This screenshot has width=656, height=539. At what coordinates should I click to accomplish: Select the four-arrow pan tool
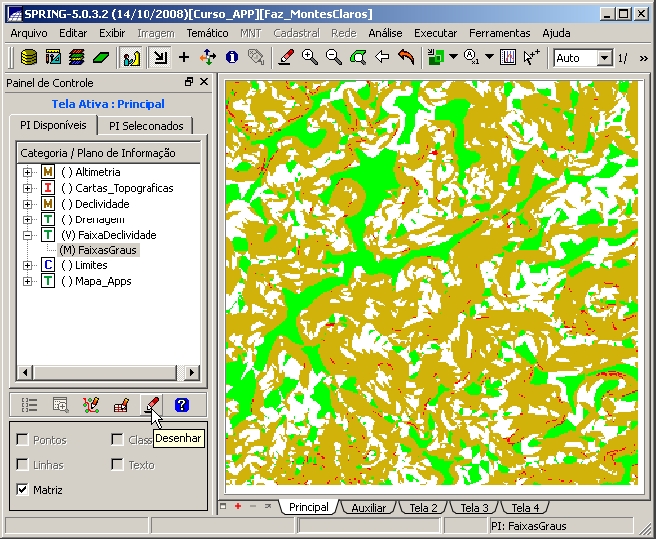point(208,58)
